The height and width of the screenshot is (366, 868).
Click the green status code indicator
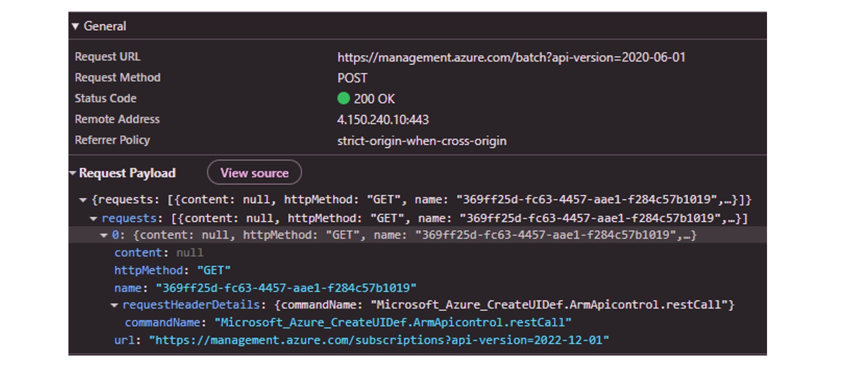pyautogui.click(x=343, y=98)
